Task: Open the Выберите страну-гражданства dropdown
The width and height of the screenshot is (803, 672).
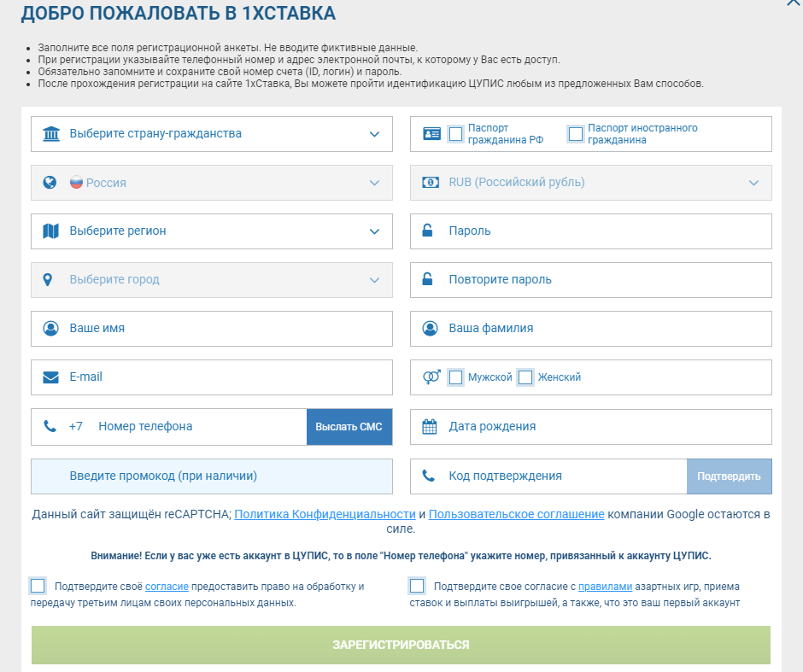Action: [x=211, y=134]
